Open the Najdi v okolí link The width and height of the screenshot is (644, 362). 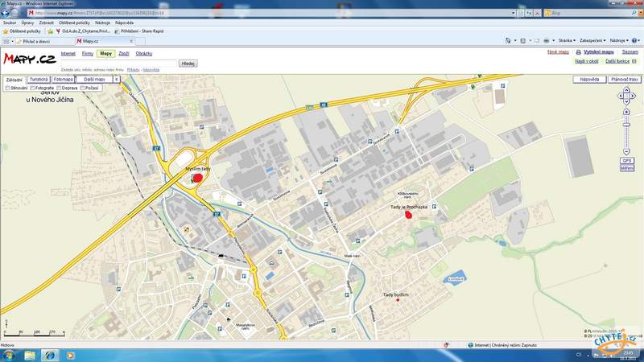(587, 61)
